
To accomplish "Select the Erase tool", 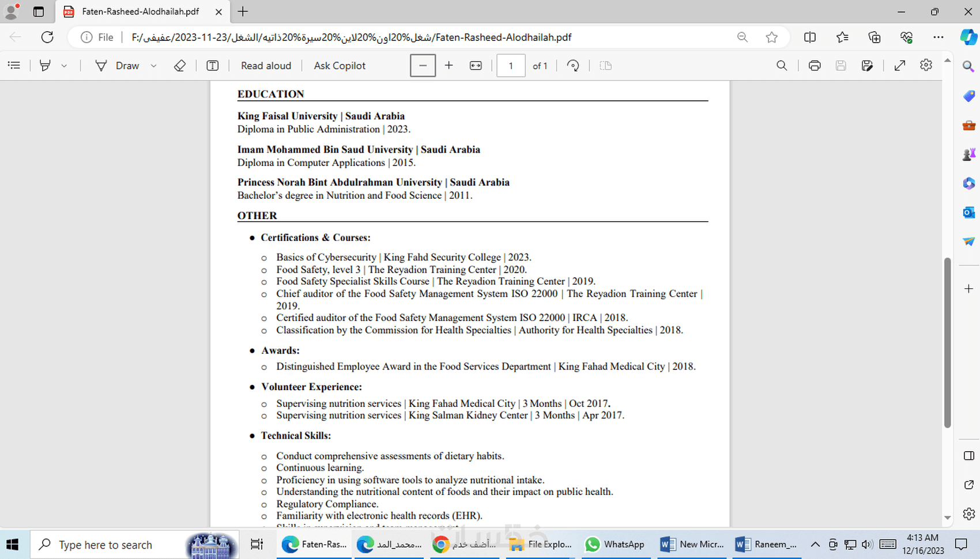I will coord(180,66).
